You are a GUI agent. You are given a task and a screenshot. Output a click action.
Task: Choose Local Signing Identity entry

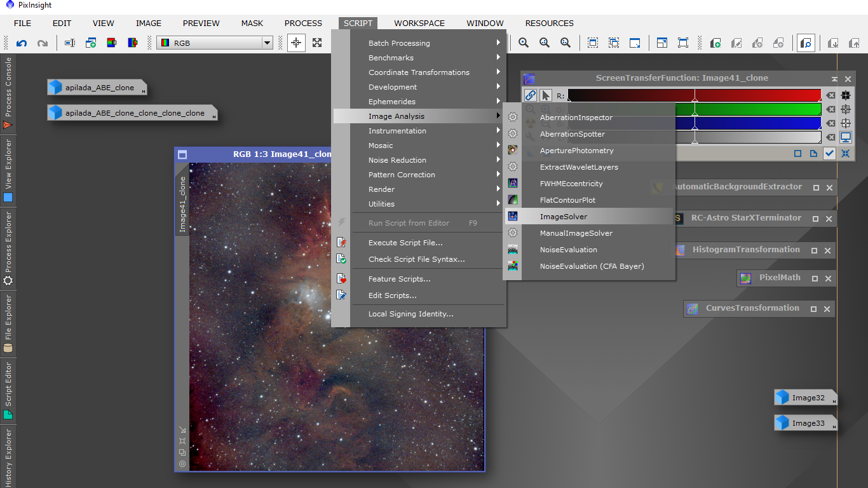click(419, 314)
